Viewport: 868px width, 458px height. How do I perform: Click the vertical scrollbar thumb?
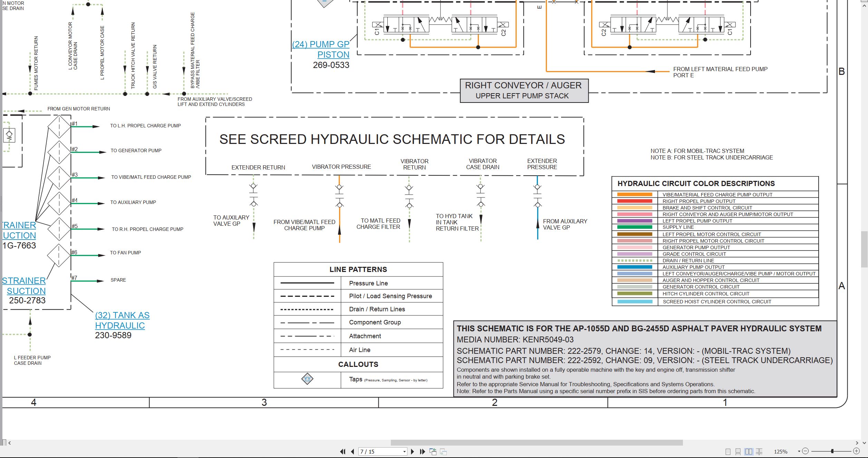[x=865, y=249]
